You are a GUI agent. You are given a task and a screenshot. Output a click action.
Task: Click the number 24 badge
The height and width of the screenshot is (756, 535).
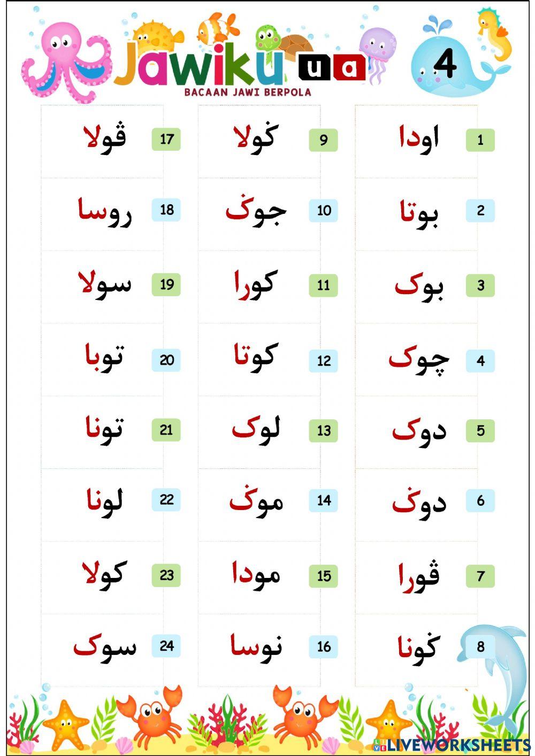click(166, 646)
